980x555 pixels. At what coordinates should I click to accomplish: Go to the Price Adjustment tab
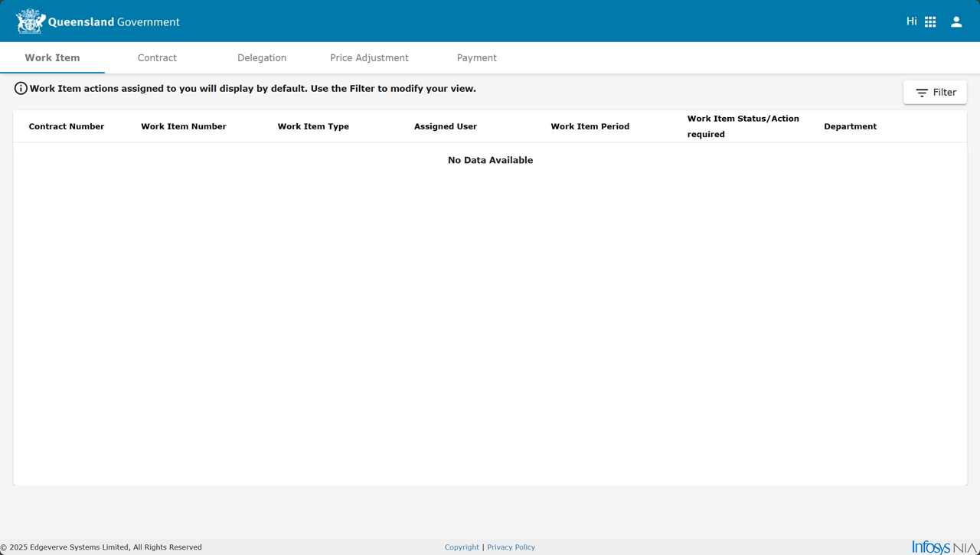(x=369, y=58)
